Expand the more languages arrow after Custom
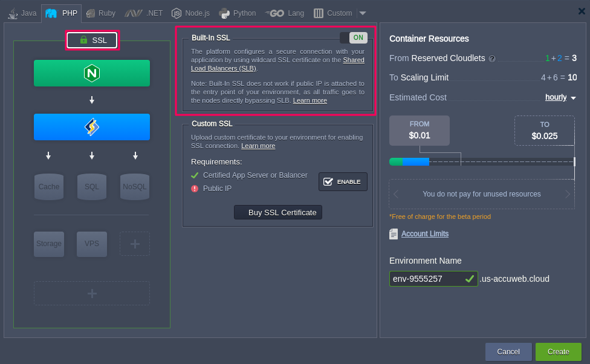Screen dimensions: 590x364 (x=362, y=13)
